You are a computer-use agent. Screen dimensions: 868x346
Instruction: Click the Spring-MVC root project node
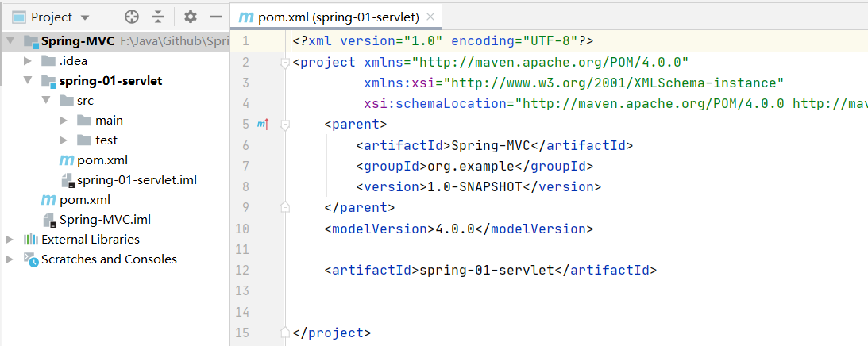pos(78,41)
